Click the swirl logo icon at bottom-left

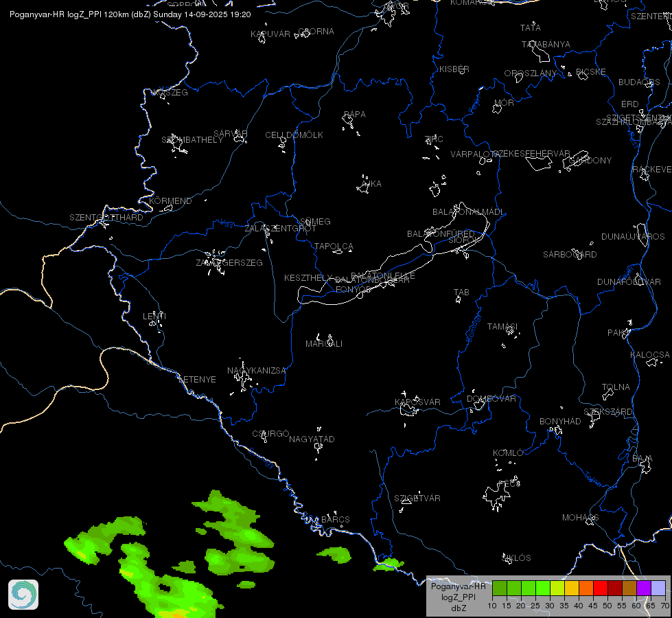coord(23,595)
